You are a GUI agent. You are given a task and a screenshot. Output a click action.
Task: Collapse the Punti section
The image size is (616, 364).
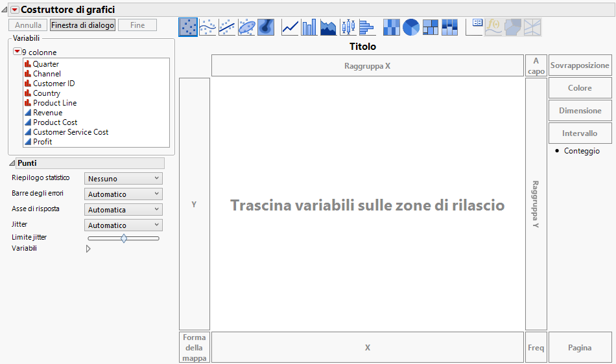[12, 163]
